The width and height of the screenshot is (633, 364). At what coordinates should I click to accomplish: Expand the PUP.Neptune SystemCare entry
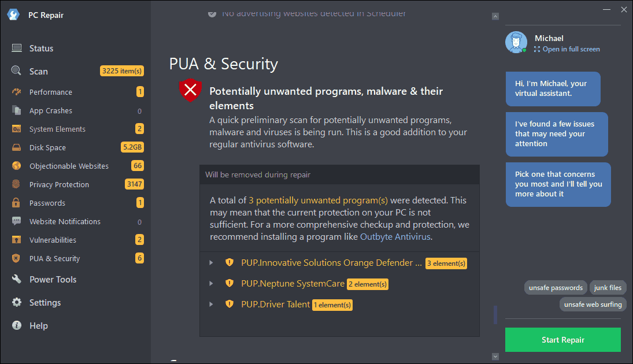[212, 284]
